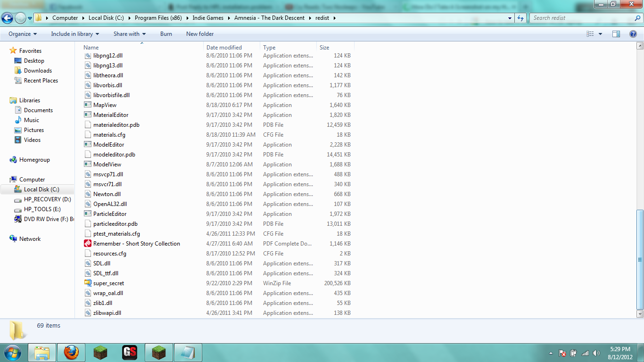The image size is (644, 362).
Task: Click the Back navigation arrow button
Action: (x=8, y=18)
